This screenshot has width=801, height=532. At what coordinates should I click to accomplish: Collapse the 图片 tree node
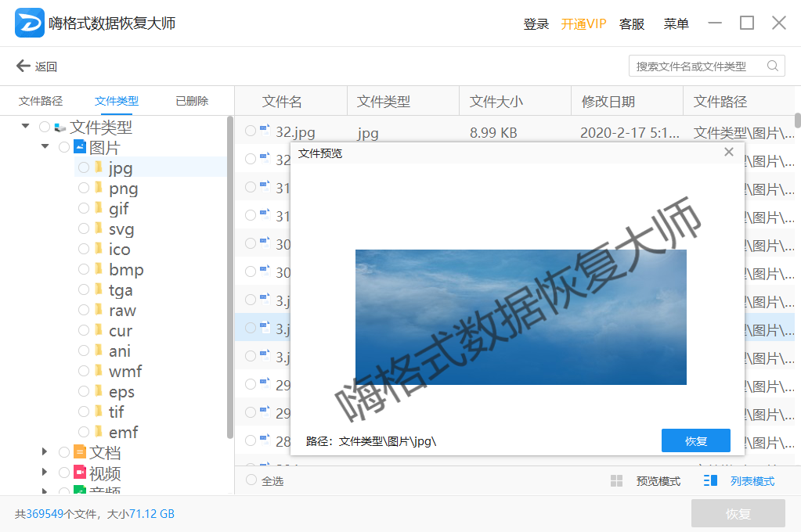pyautogui.click(x=45, y=146)
